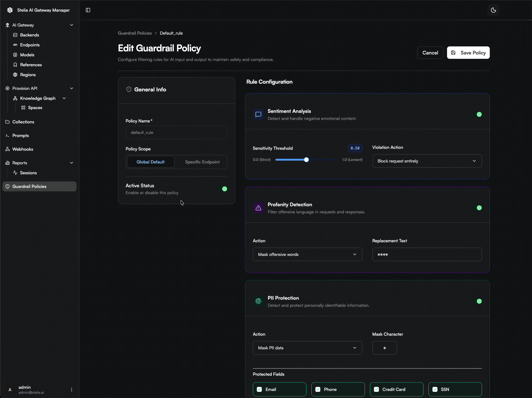Viewport: 532px width, 398px height.
Task: Go to Guardrail Policies breadcrumb link
Action: [x=135, y=33]
